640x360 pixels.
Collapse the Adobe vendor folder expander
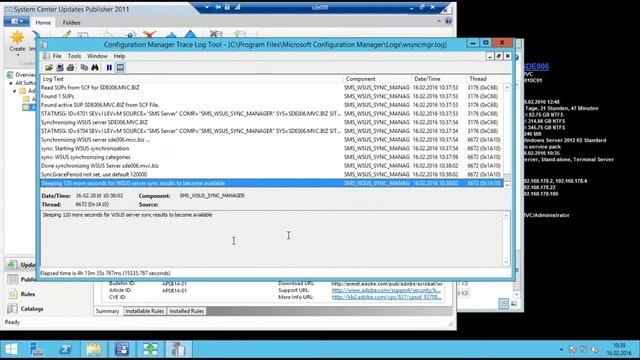[15, 91]
